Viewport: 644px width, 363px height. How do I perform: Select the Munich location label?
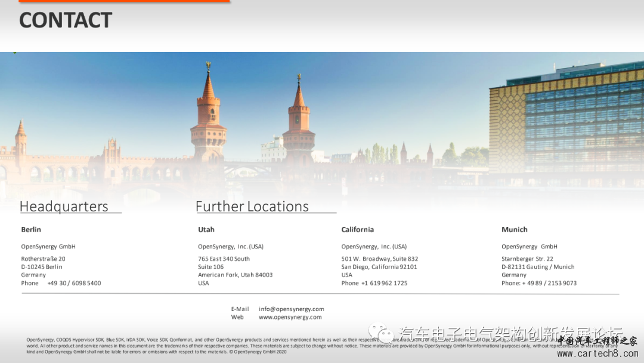[514, 229]
